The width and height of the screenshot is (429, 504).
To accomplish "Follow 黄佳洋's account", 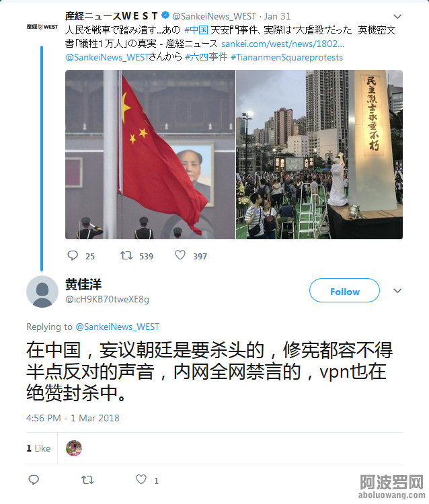I will click(x=344, y=290).
